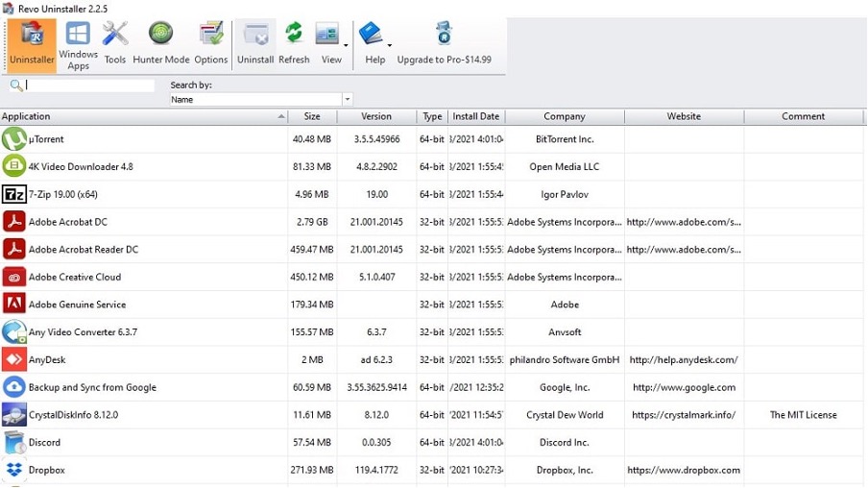Select the Adobe Acrobat DC icon
Screen dimensions: 868x488
pos(13,222)
